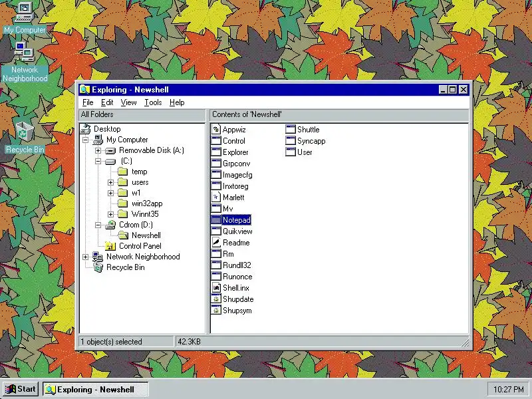Open the Tools menu
Viewport: 532px width, 399px height.
[153, 102]
